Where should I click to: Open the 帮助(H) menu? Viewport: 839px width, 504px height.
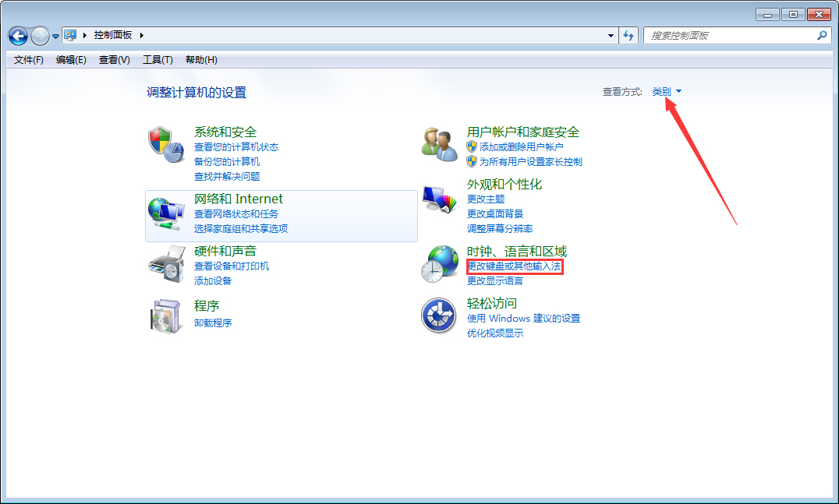point(200,59)
